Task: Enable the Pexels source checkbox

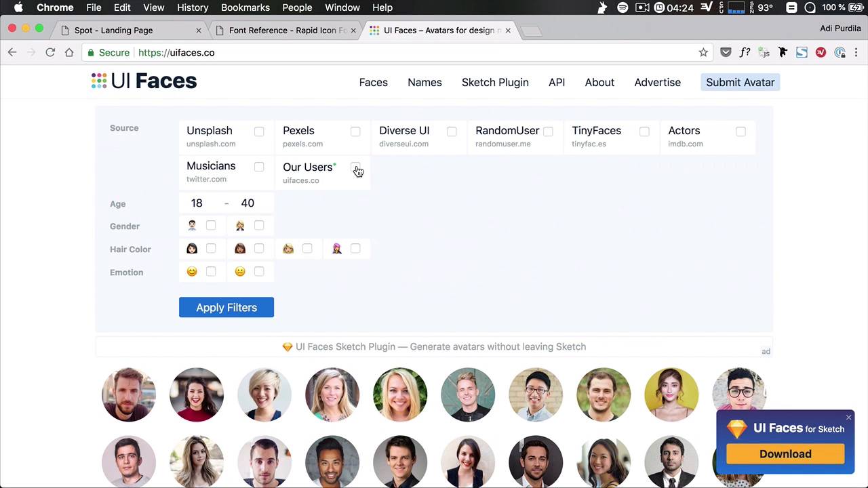Action: pyautogui.click(x=355, y=131)
